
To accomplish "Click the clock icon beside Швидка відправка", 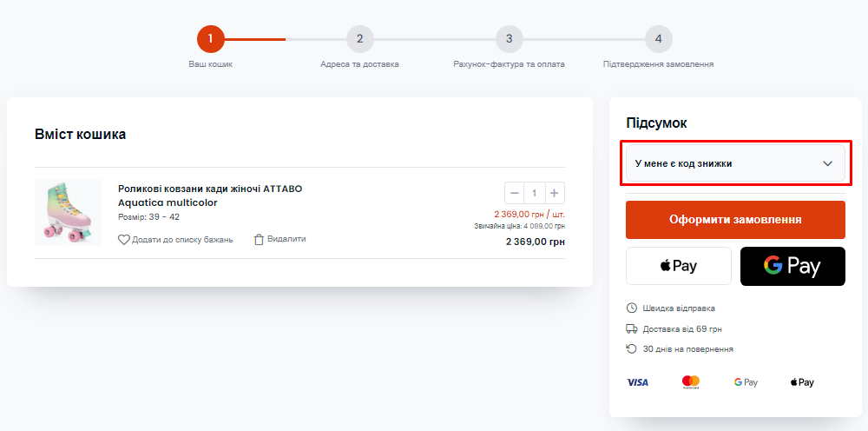I will point(632,308).
